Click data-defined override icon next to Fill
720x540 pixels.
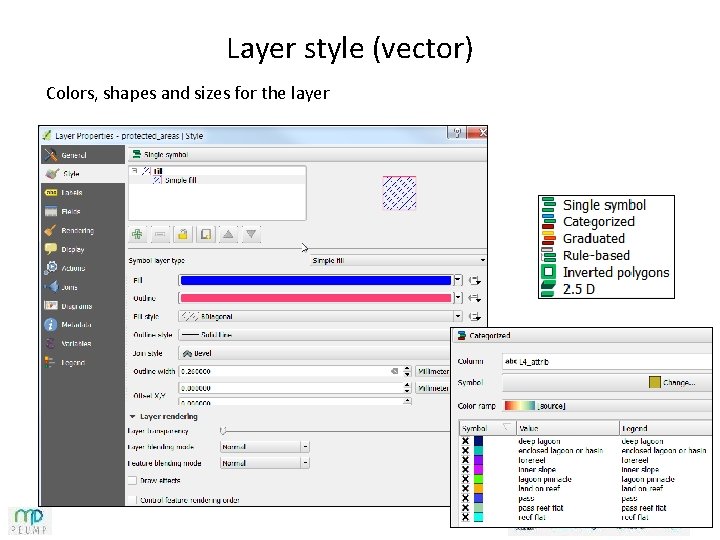click(475, 281)
